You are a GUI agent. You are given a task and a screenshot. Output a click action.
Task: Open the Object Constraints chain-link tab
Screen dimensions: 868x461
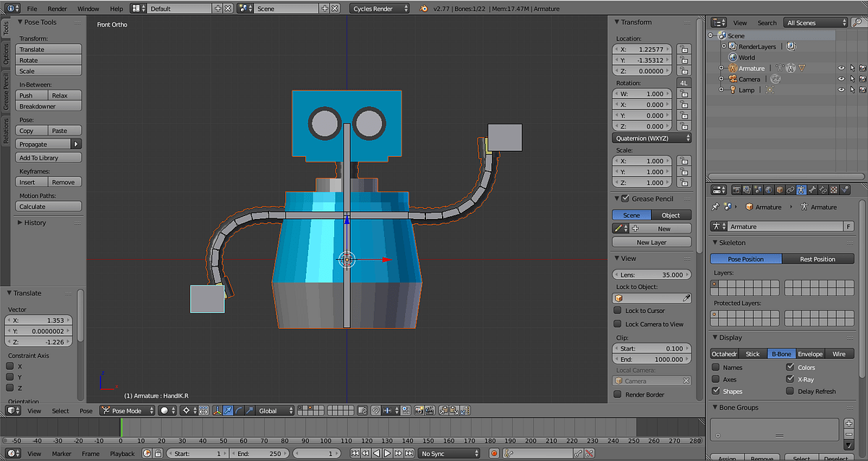pos(790,189)
